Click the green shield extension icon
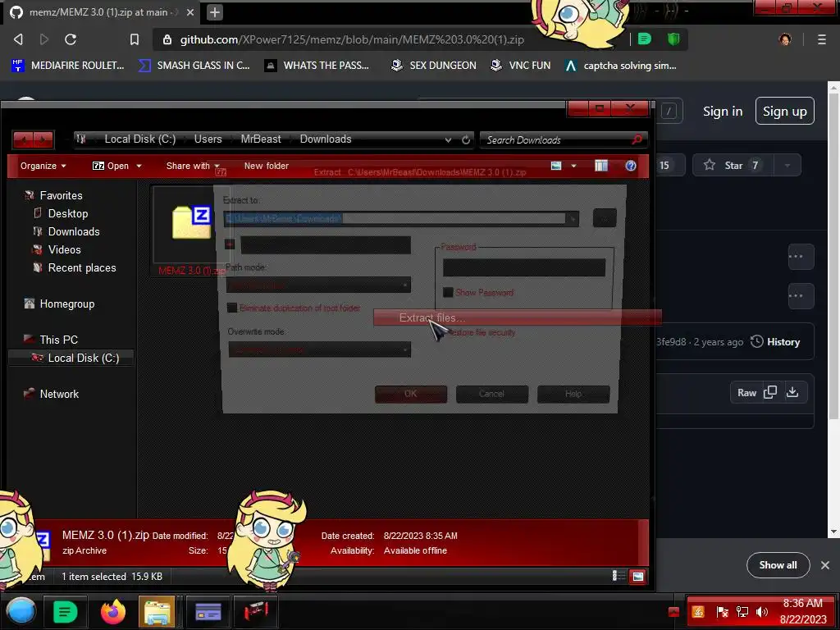840x630 pixels. pyautogui.click(x=673, y=39)
